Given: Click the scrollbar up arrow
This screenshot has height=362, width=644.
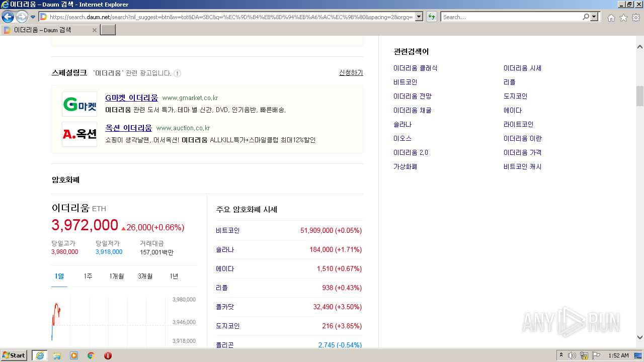Looking at the screenshot, I should coord(640,47).
